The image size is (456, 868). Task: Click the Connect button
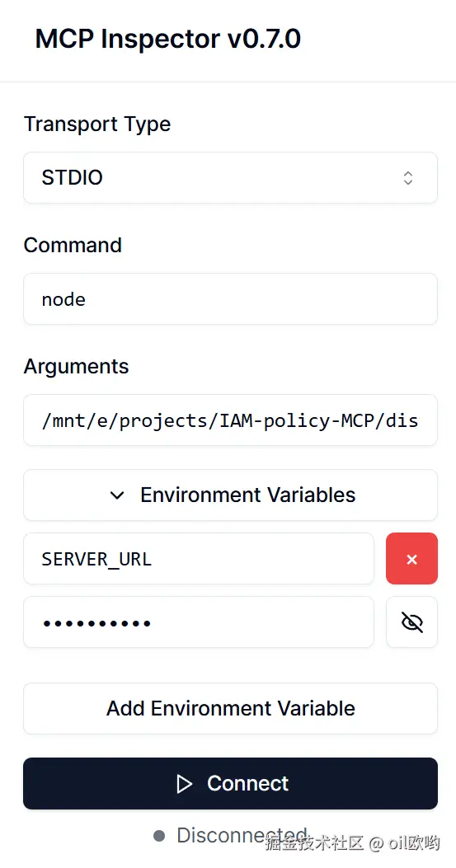[230, 783]
